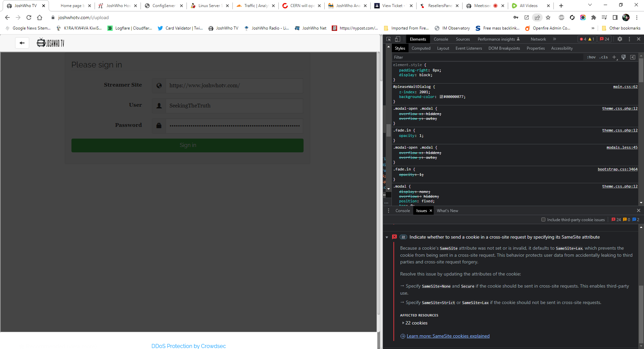Open the issues counter showing 24
The height and width of the screenshot is (349, 644).
[604, 39]
